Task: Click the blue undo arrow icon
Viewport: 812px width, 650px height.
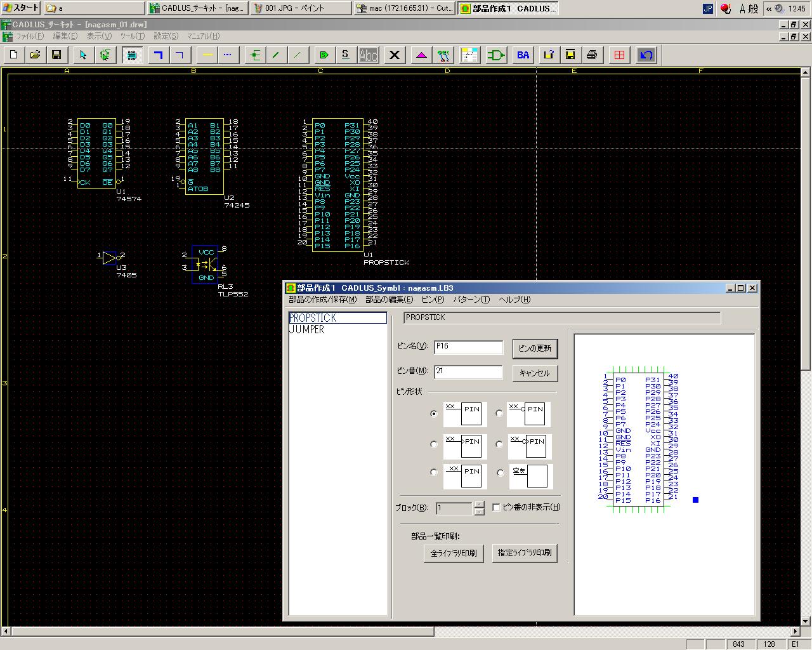Action: (646, 55)
